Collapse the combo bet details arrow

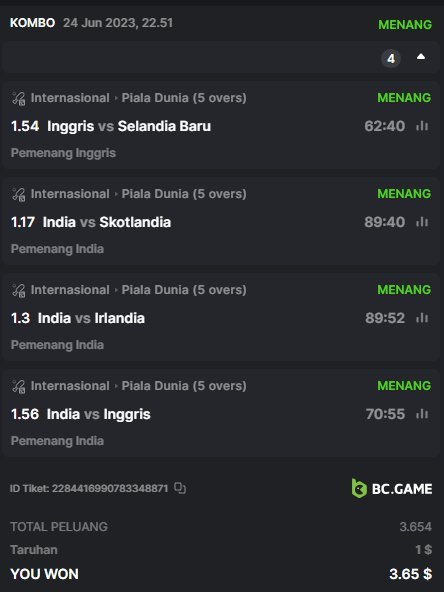(x=421, y=57)
